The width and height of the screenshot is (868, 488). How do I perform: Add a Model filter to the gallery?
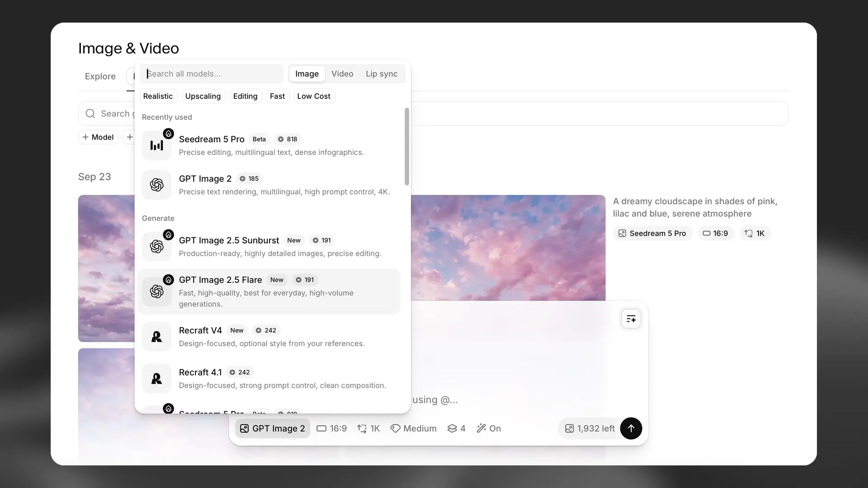98,137
